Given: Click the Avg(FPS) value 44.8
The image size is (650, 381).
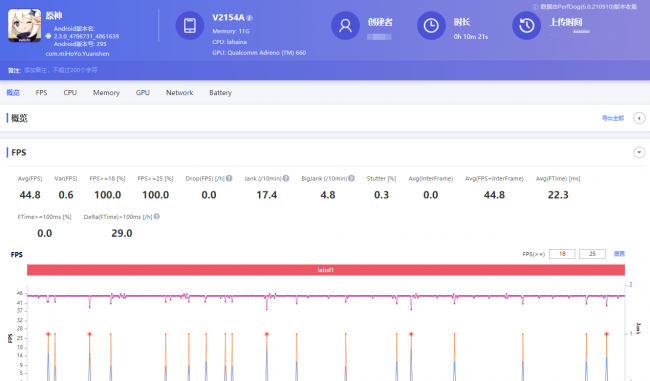Looking at the screenshot, I should pos(30,195).
